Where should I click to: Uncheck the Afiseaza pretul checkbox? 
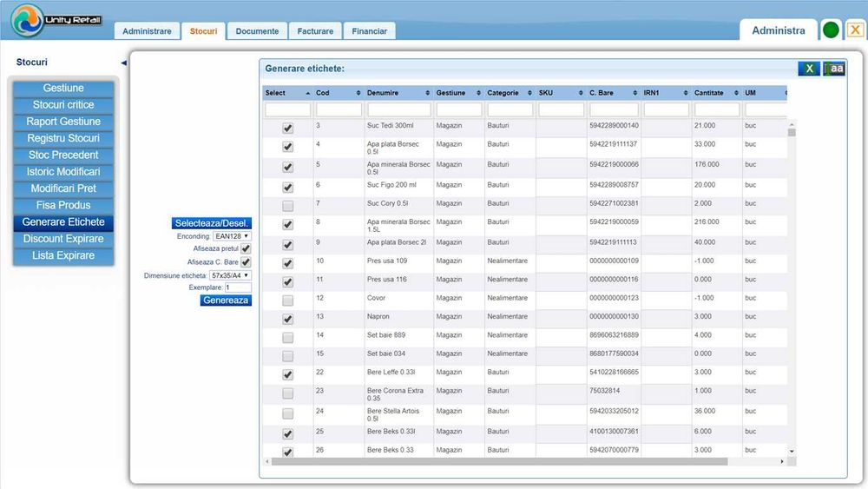pos(246,249)
